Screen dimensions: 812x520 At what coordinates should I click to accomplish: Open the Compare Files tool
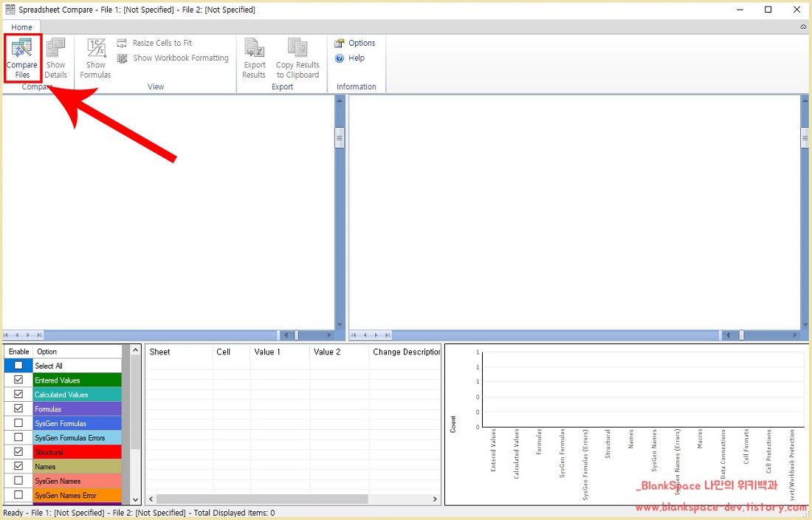pos(21,58)
